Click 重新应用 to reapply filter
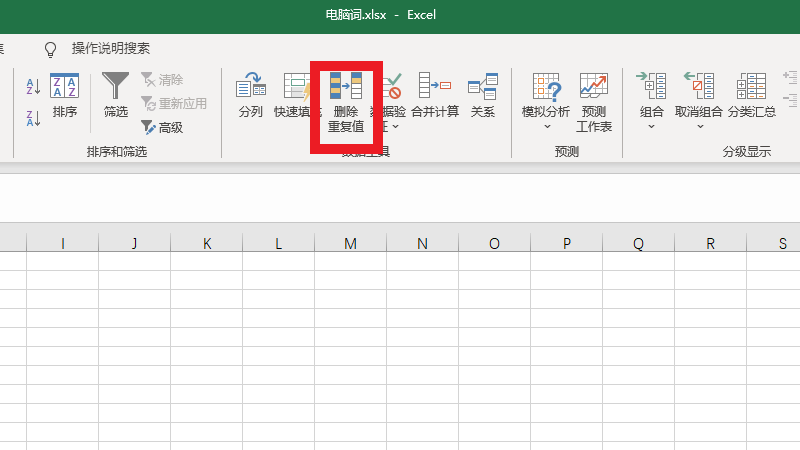 (x=174, y=104)
